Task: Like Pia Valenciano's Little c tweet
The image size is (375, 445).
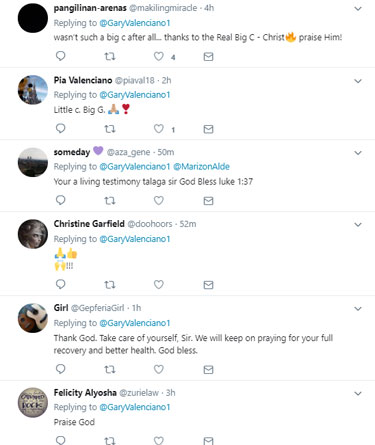Action: 159,129
